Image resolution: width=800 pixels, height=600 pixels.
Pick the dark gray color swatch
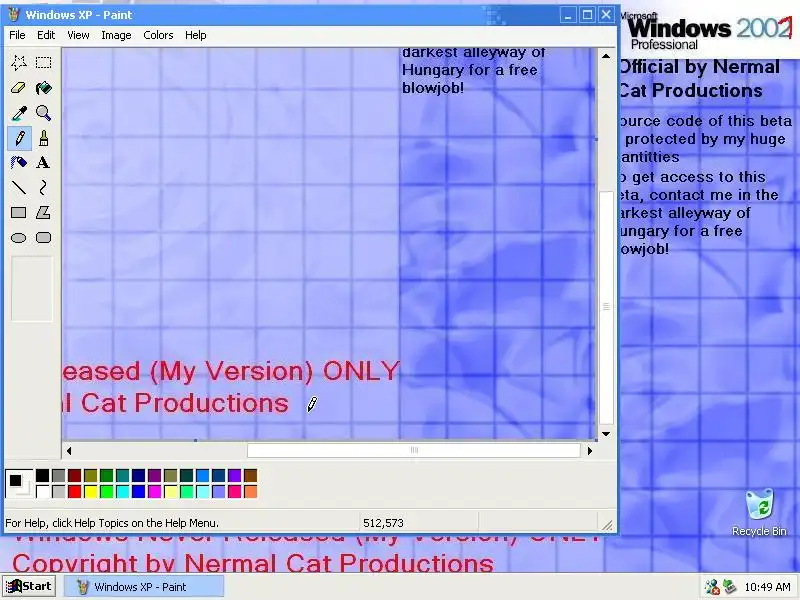click(59, 476)
